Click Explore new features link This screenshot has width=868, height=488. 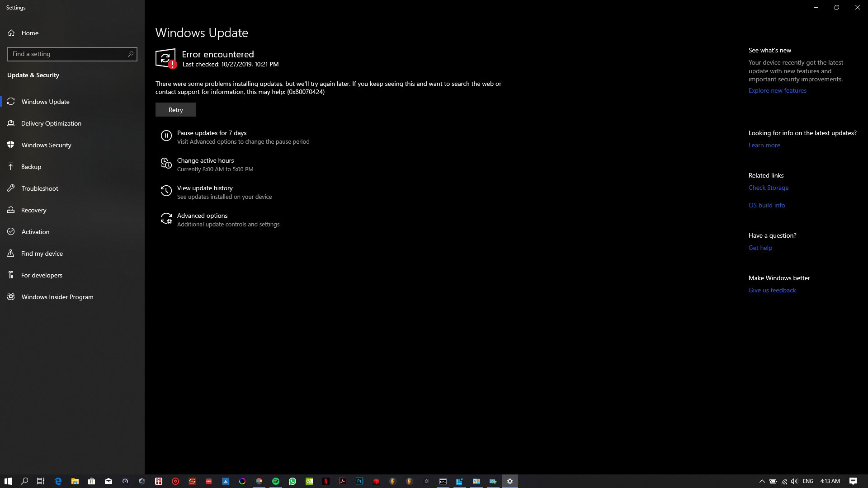pyautogui.click(x=778, y=90)
